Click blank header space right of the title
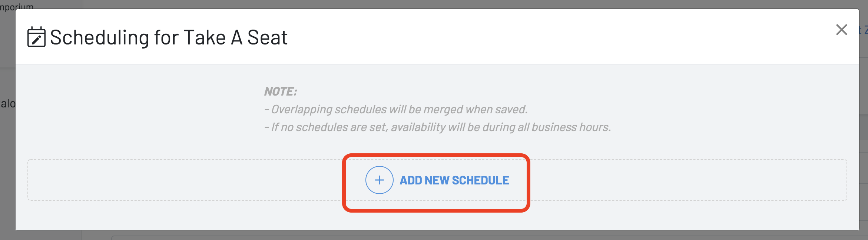The image size is (868, 240). pos(556,37)
